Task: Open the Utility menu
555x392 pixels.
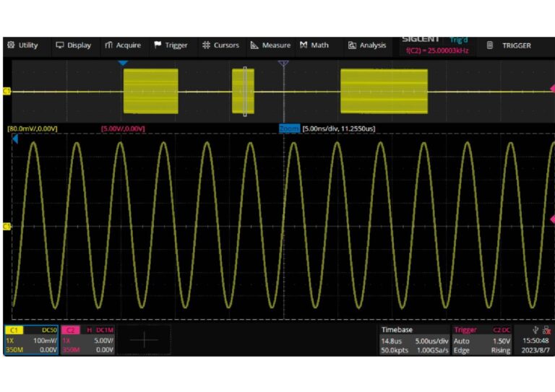Action: pyautogui.click(x=23, y=45)
